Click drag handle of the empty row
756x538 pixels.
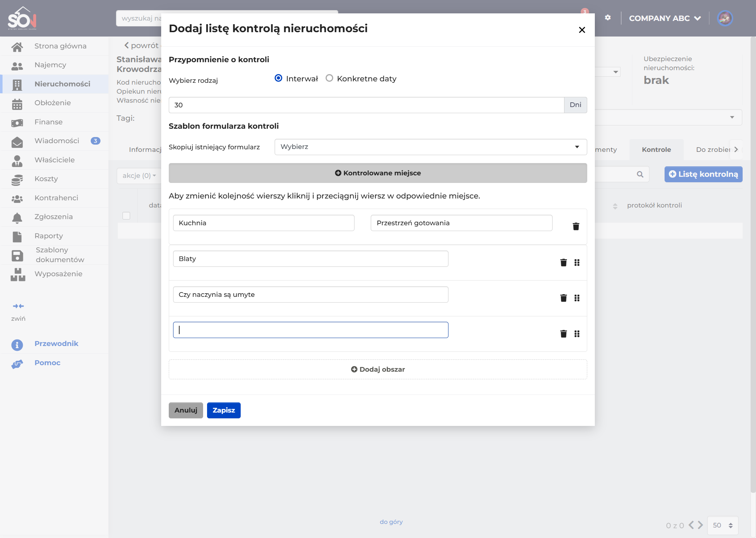[577, 334]
